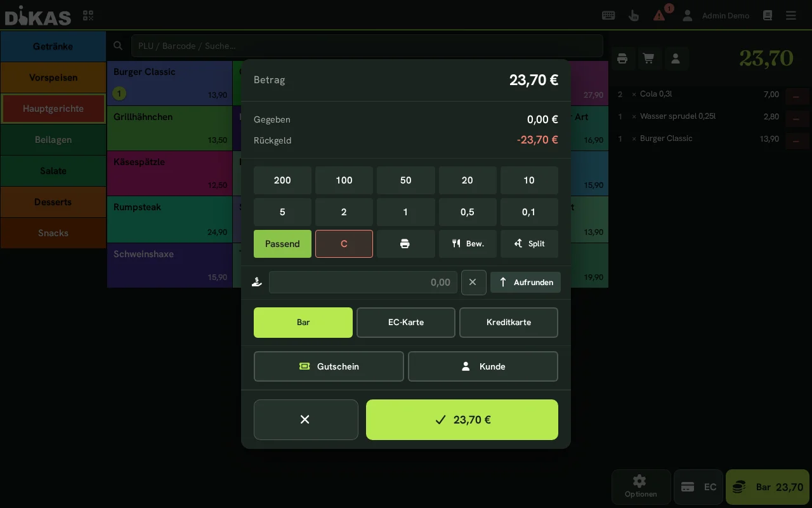Confirm payment of 23,70 €
Screen dimensions: 812x508
(x=462, y=420)
